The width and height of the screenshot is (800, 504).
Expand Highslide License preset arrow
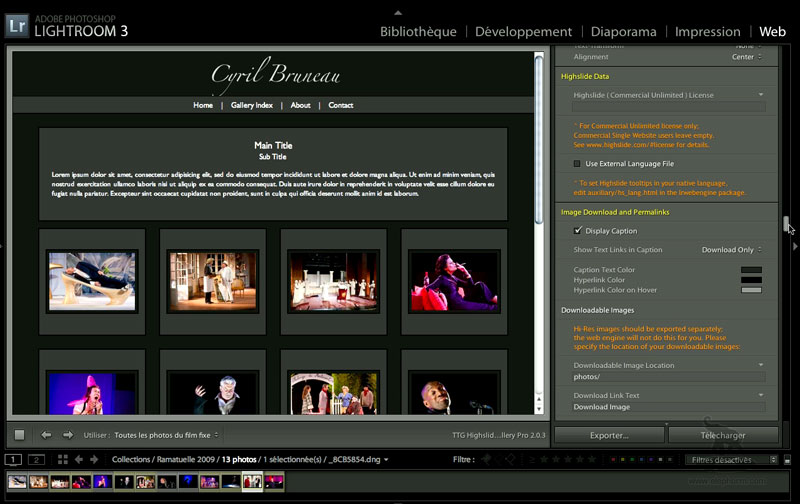point(761,95)
